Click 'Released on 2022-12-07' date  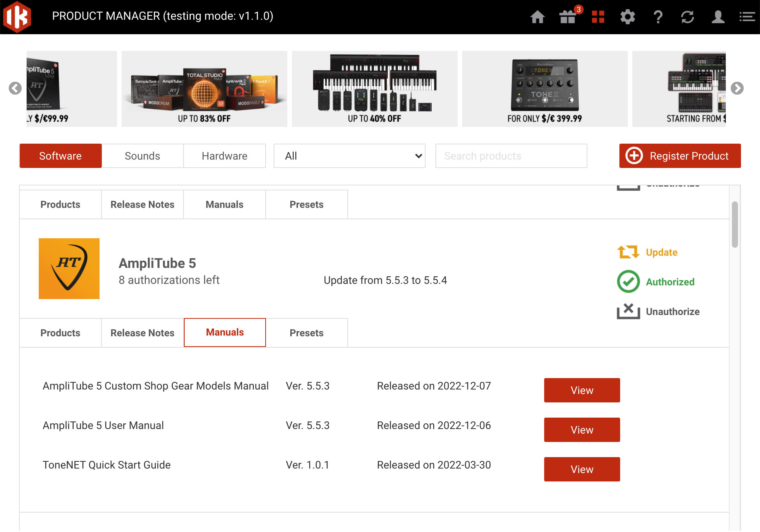pyautogui.click(x=434, y=386)
